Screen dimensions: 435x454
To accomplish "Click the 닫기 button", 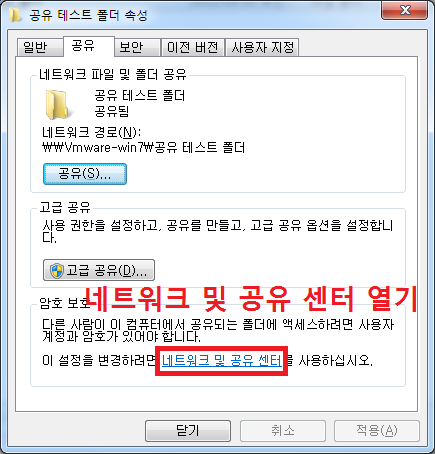I will pyautogui.click(x=188, y=431).
